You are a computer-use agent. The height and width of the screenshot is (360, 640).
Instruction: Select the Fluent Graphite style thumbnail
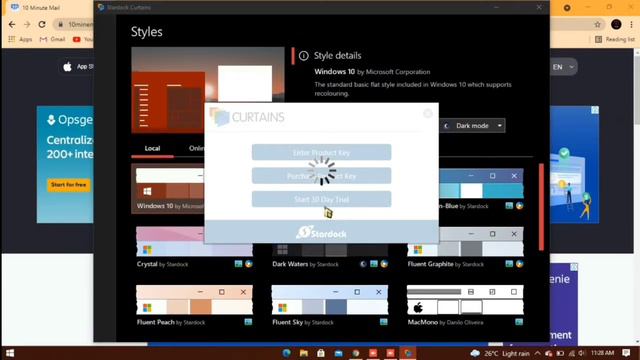coord(465,241)
